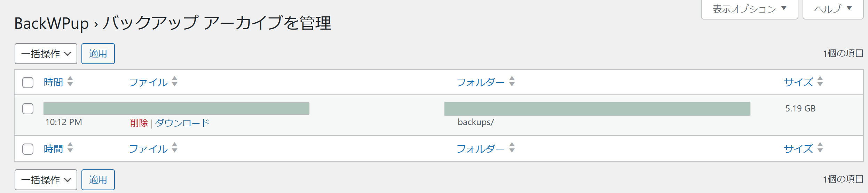Sort by 時間 arrows in footer row

[70, 147]
